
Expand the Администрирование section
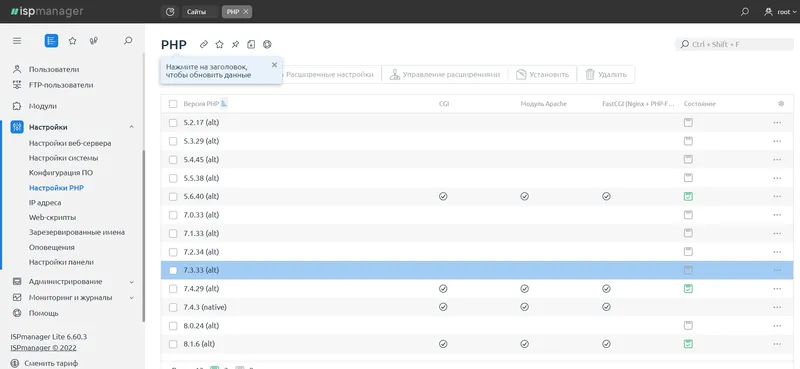[131, 282]
